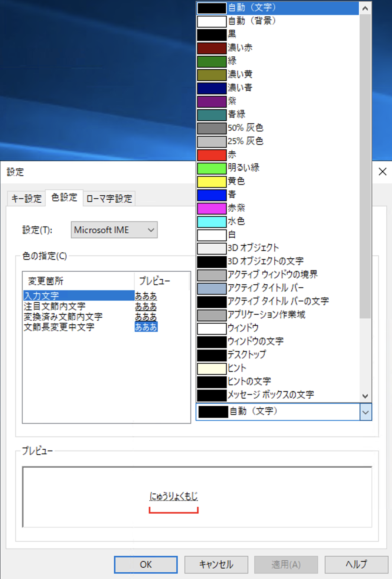Click the color list scrollbar thumb
This screenshot has width=392, height=579.
point(365,166)
